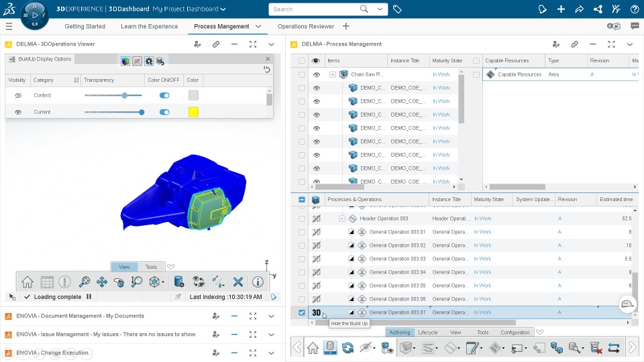
Task: Toggle visibility eye for Chain Saw R... row
Action: pos(316,74)
